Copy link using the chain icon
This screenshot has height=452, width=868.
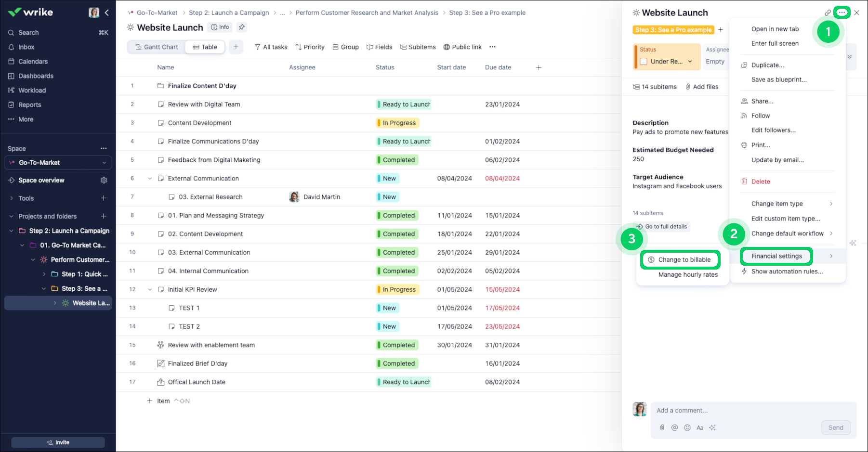point(828,13)
